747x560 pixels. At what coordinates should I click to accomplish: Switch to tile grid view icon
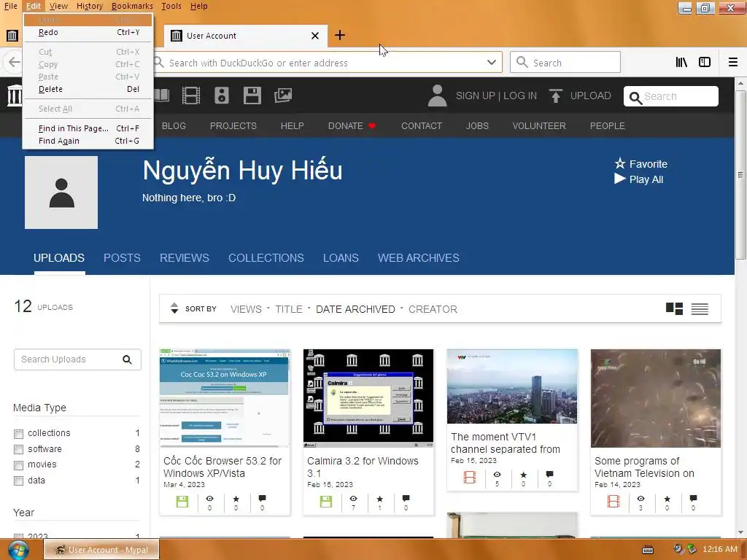coord(674,308)
